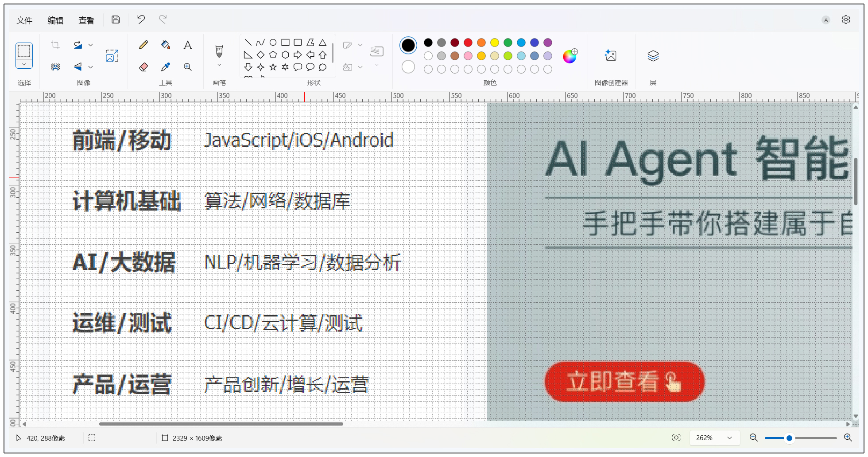Choose the curve shape
868x457 pixels.
(261, 43)
